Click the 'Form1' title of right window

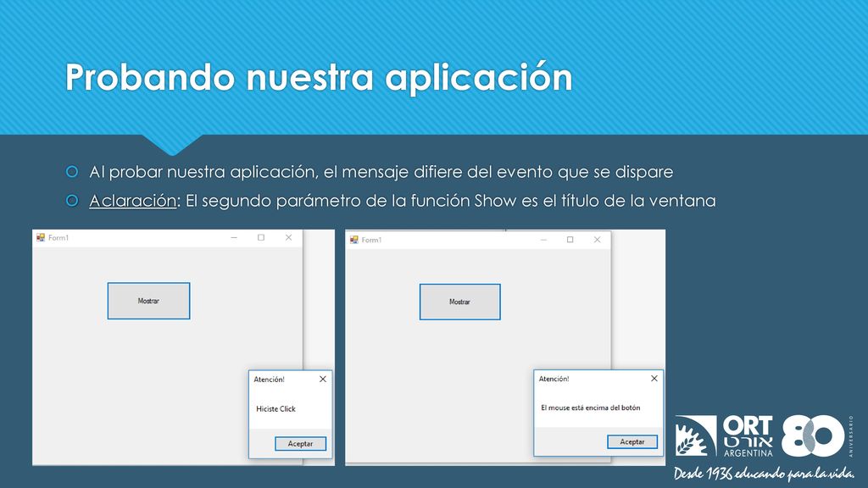(371, 240)
